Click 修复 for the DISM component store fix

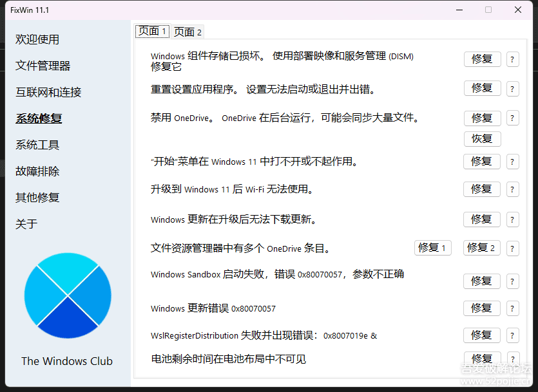click(x=483, y=59)
